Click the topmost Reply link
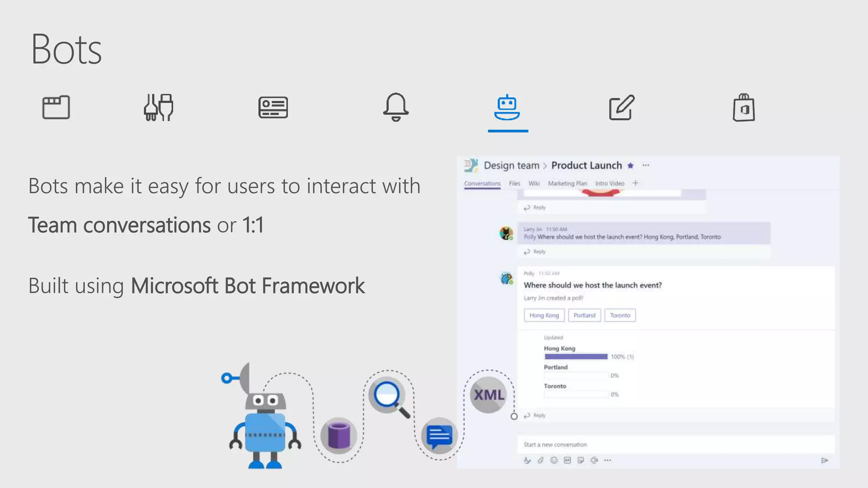Viewport: 868px width, 488px height. coord(534,208)
